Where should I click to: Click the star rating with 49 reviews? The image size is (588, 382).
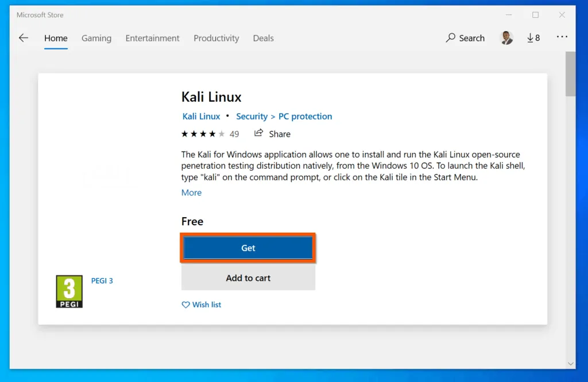click(x=210, y=134)
